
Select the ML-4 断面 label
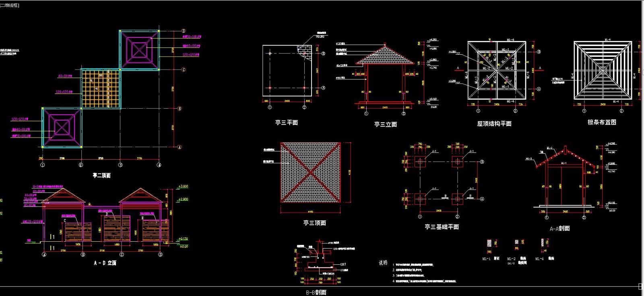click(545, 259)
